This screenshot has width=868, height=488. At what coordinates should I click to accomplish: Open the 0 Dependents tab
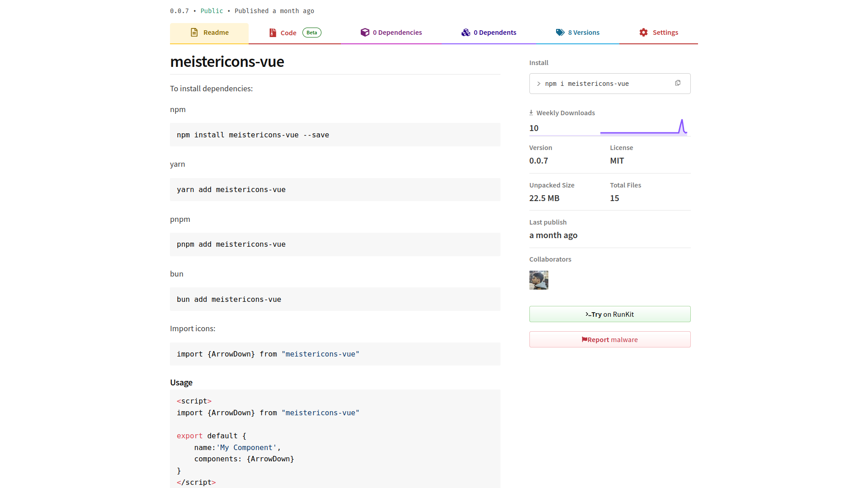(x=495, y=33)
